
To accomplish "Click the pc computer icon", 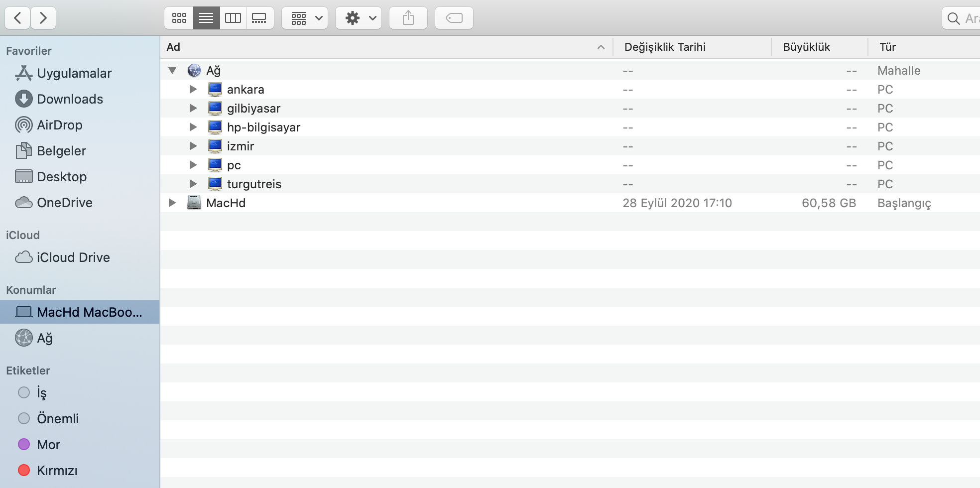I will [215, 165].
